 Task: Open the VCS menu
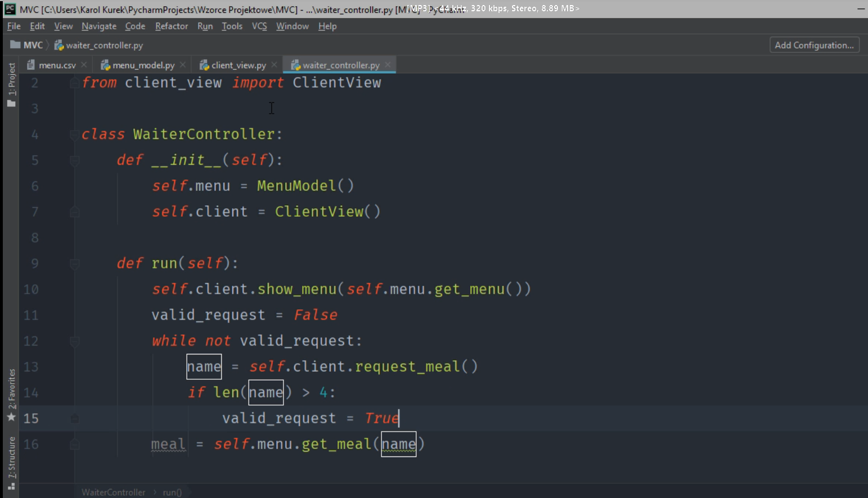click(259, 26)
